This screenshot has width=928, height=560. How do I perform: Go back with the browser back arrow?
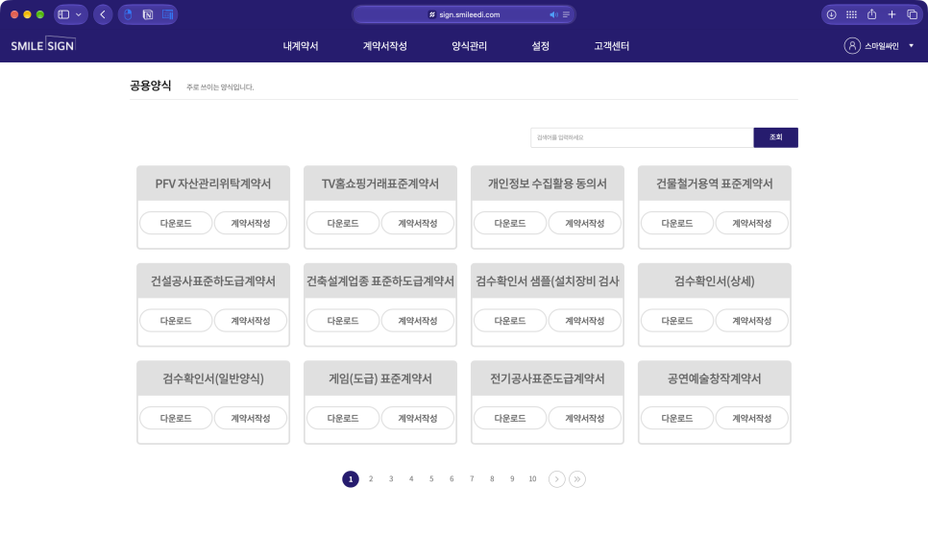tap(103, 14)
